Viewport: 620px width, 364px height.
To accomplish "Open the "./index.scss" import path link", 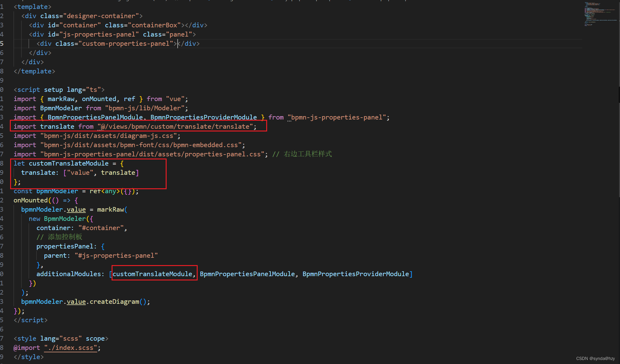I will tap(70, 348).
